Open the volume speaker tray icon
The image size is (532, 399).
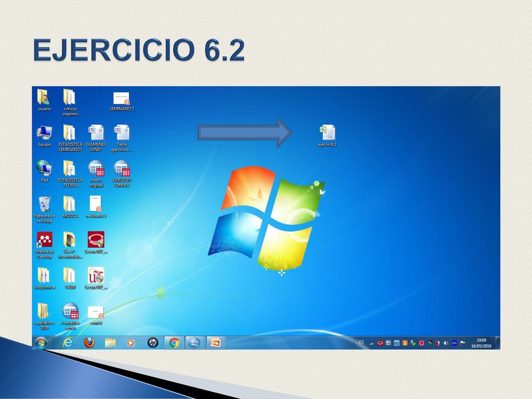[446, 343]
